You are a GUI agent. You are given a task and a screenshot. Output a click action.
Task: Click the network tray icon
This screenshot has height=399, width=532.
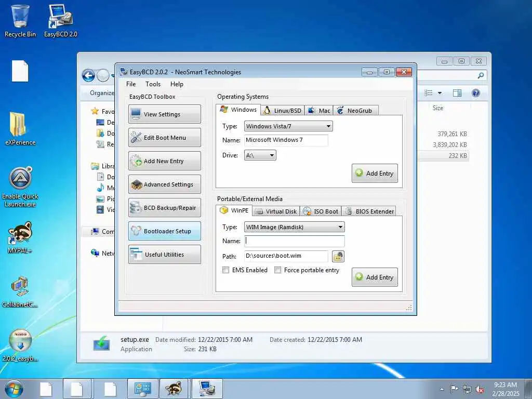(x=467, y=389)
